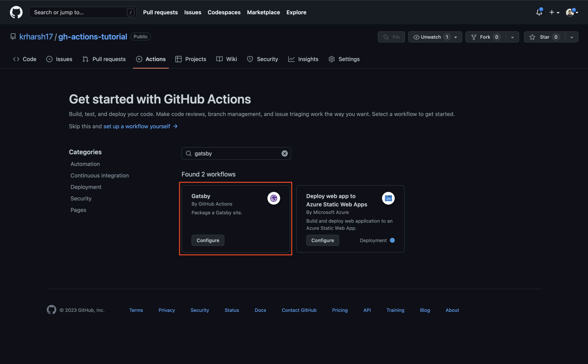Select the Security category in sidebar
The height and width of the screenshot is (364, 588).
(x=81, y=199)
